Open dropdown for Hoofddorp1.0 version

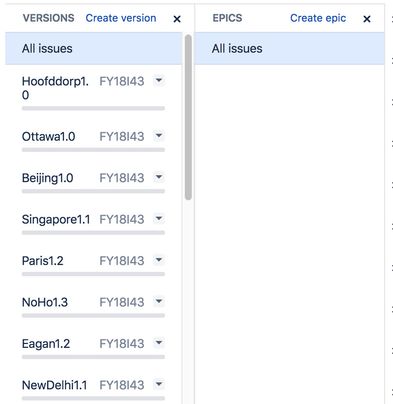[x=159, y=81]
